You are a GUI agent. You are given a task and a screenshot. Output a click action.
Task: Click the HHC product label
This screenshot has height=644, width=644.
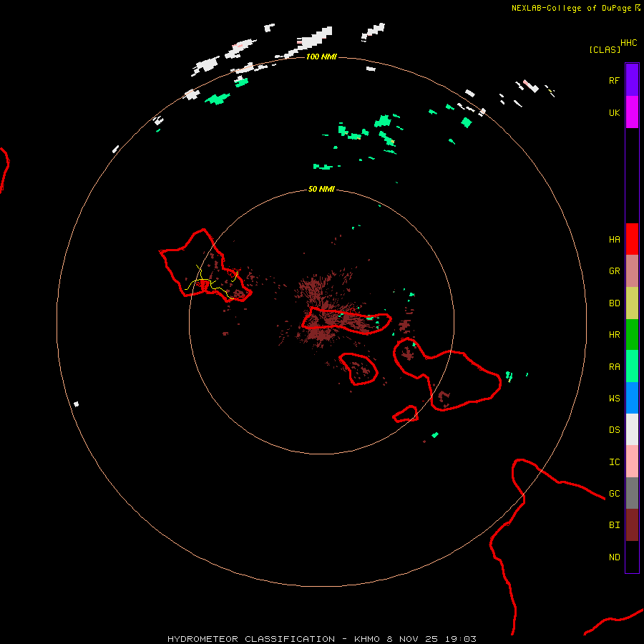[628, 43]
